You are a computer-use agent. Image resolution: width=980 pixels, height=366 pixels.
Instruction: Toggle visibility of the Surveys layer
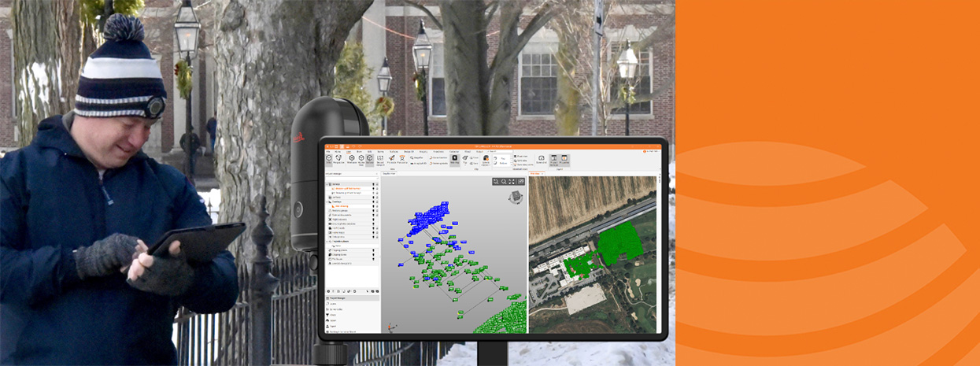point(373,184)
